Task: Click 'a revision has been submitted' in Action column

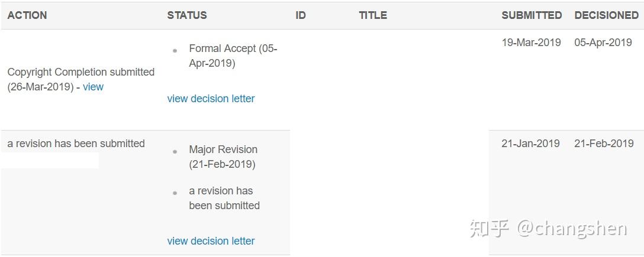Action: coord(76,144)
